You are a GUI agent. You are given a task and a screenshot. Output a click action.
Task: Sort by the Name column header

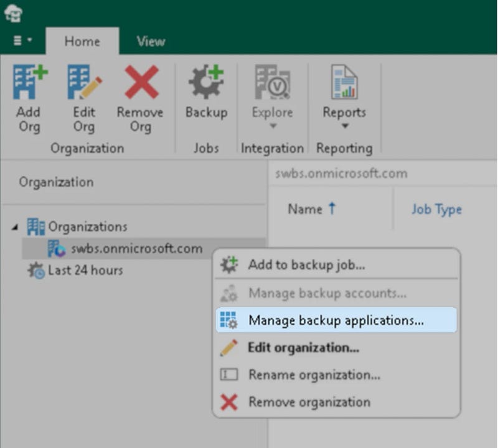[x=305, y=210]
